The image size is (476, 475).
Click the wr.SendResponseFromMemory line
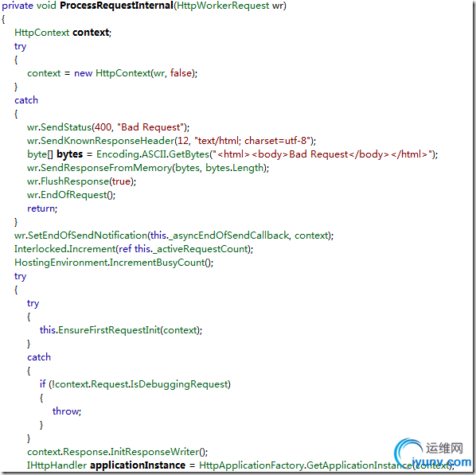148,168
